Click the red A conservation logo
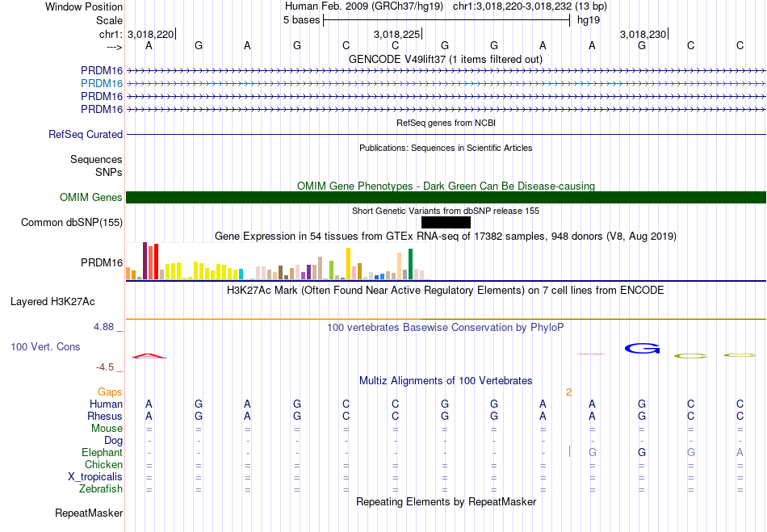The width and height of the screenshot is (767, 532). coord(149,356)
